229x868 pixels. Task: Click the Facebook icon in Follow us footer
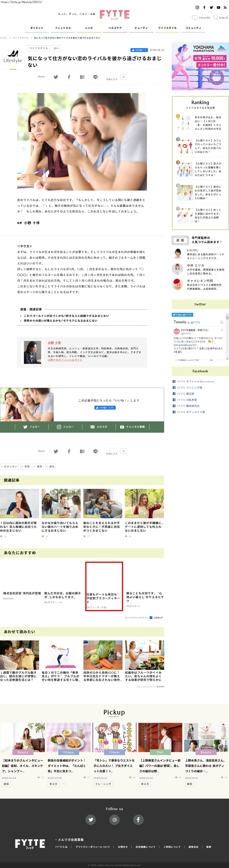(138, 819)
